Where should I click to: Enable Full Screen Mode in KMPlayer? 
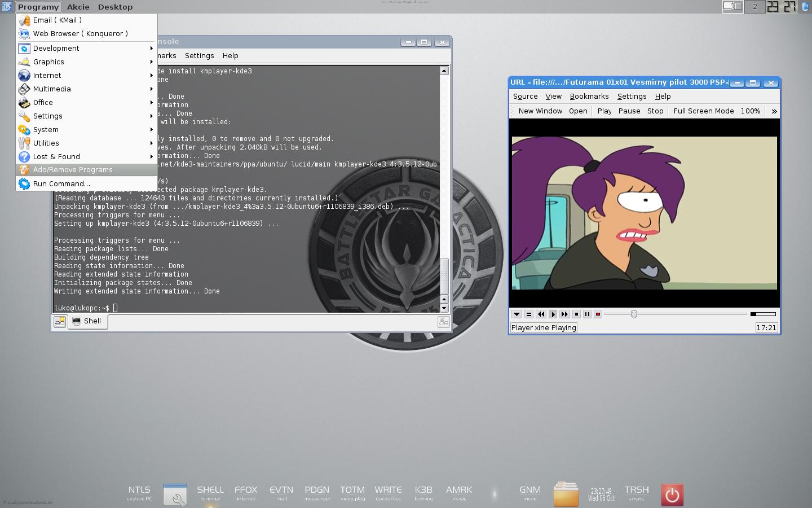704,111
